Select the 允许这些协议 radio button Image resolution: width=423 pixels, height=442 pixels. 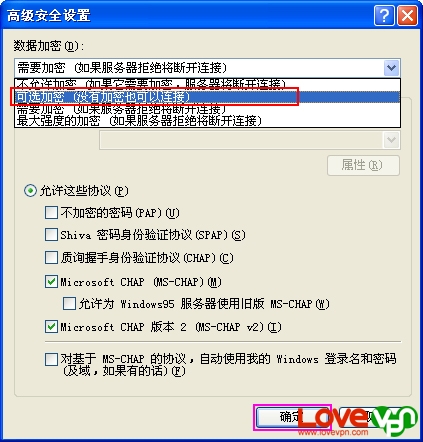[30, 191]
